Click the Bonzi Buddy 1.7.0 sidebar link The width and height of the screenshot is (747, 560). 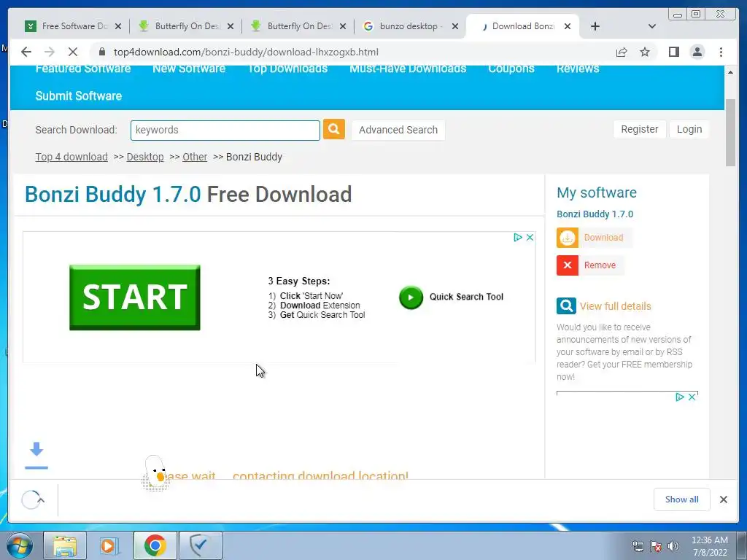point(595,214)
